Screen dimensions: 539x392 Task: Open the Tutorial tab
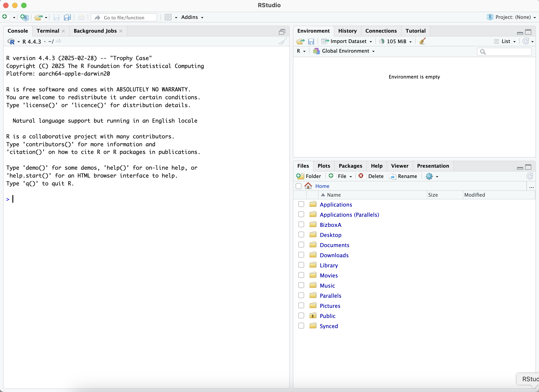[415, 31]
